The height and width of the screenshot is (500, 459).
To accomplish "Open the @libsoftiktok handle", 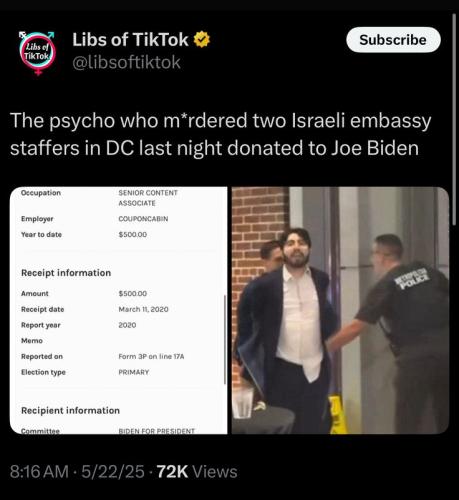I will point(126,62).
